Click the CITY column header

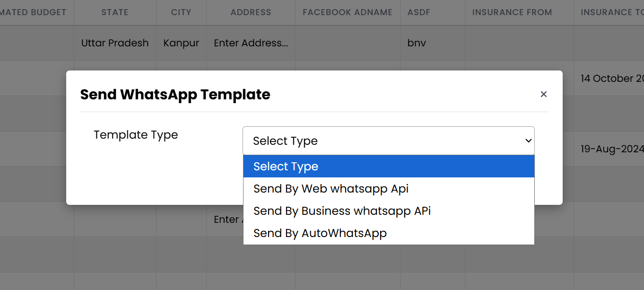pos(181,12)
